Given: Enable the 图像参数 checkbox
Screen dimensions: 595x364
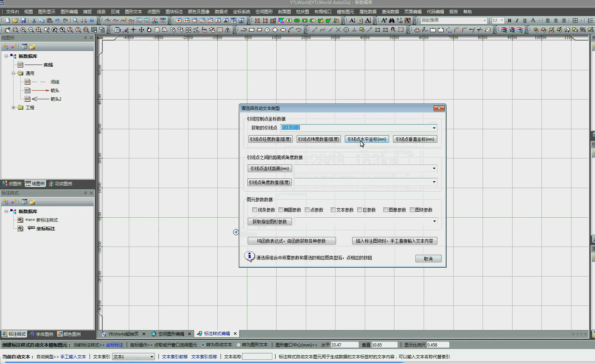Looking at the screenshot, I should (385, 210).
